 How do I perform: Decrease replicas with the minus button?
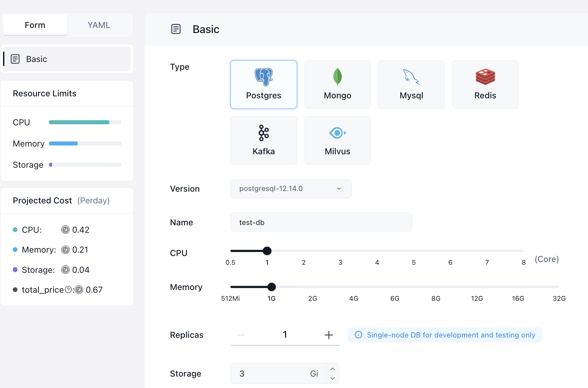(241, 335)
